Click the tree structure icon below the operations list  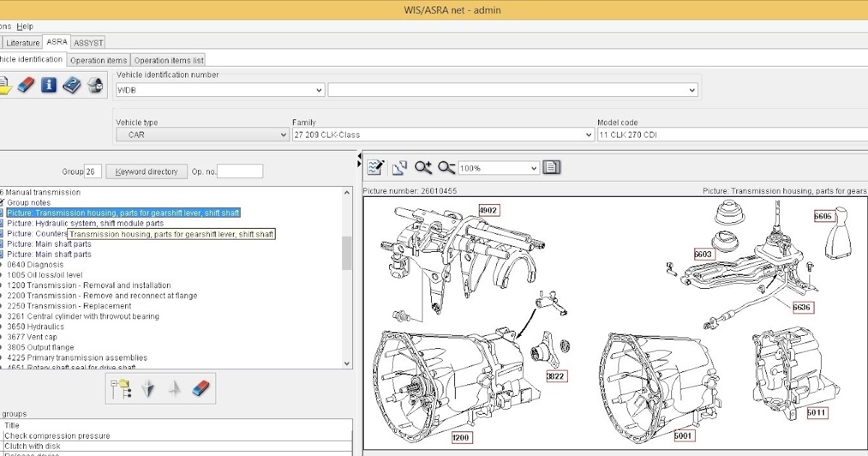click(x=120, y=389)
